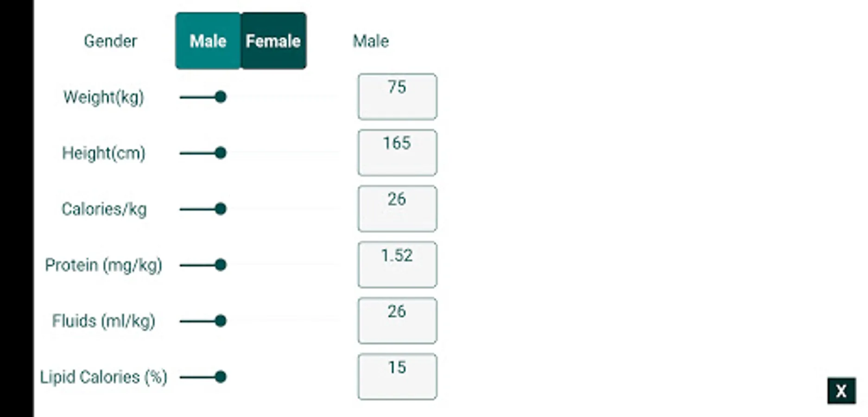This screenshot has width=868, height=417.
Task: Select the Male gender toggle button
Action: click(x=208, y=41)
